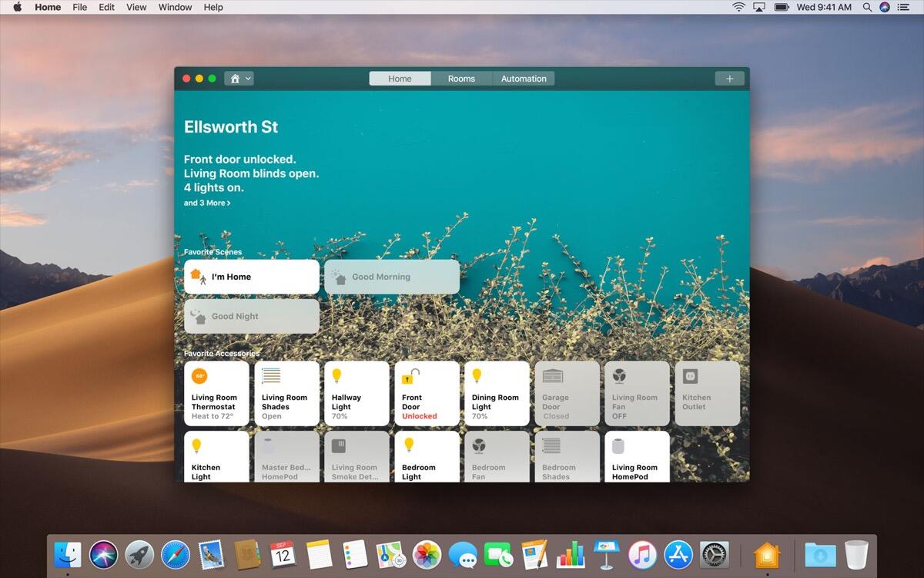Switch to the Automation tab
The height and width of the screenshot is (578, 924).
[524, 79]
